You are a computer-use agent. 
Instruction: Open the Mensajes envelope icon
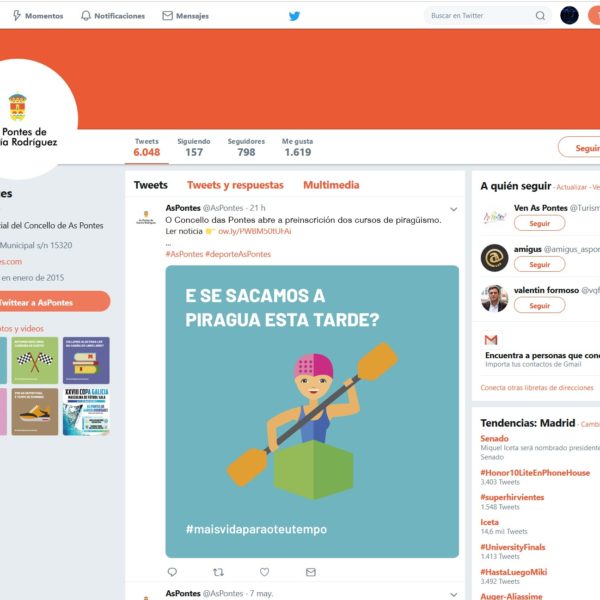[x=168, y=16]
